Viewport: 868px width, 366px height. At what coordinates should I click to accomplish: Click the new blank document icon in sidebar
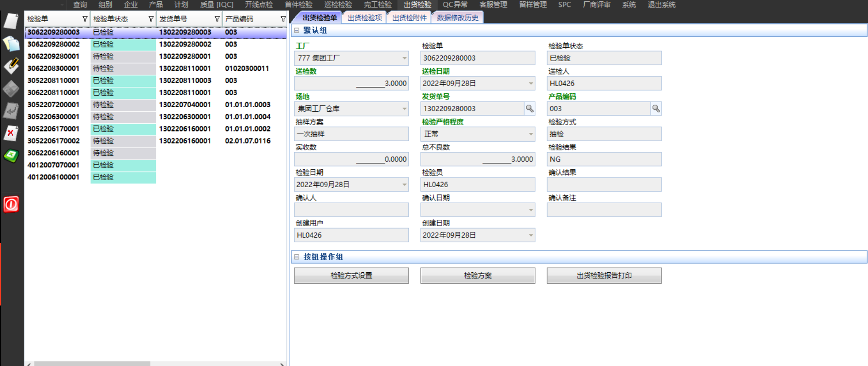tap(11, 21)
